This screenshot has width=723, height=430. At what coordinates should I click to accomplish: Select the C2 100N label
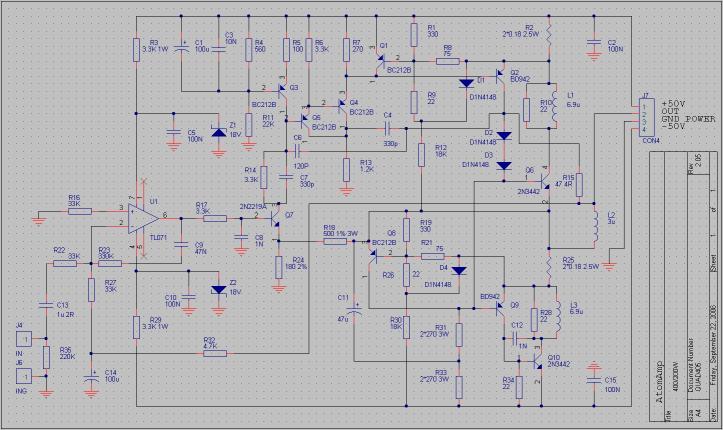click(615, 46)
